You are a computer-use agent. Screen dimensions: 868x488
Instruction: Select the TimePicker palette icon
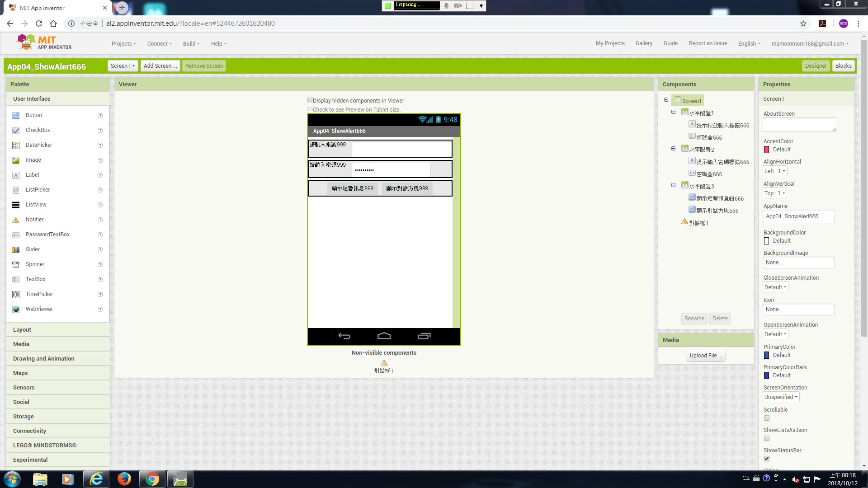[x=16, y=294]
